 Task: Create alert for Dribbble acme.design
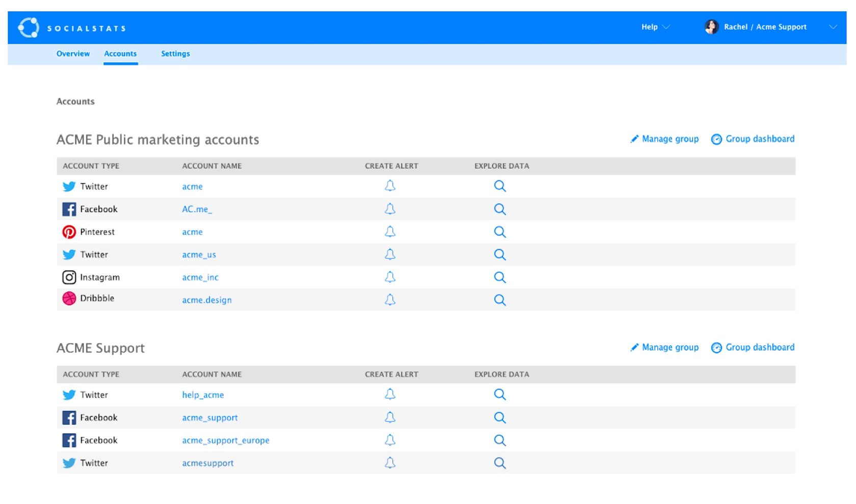(390, 300)
